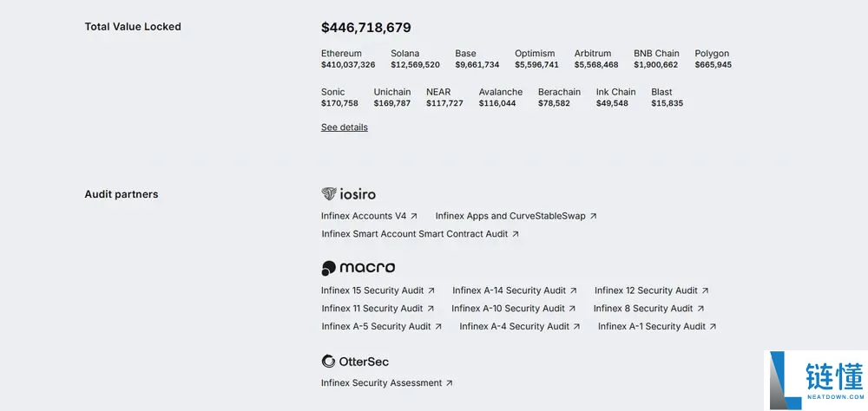Click the total value locked amount $446,718,679

(366, 28)
